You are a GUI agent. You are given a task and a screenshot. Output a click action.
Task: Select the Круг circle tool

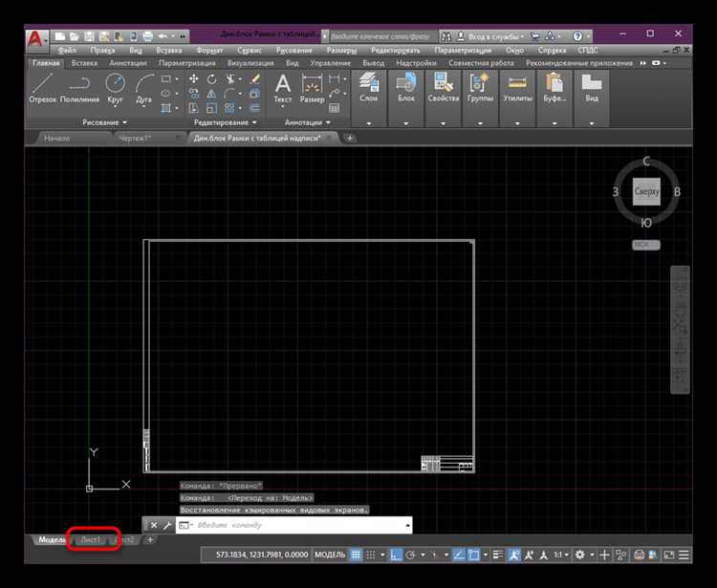(115, 89)
